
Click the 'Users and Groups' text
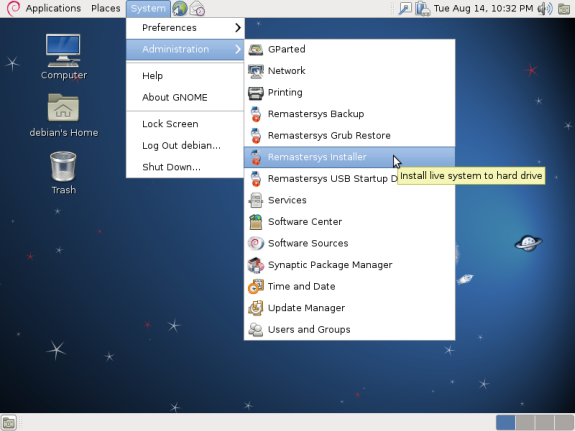[x=309, y=329]
